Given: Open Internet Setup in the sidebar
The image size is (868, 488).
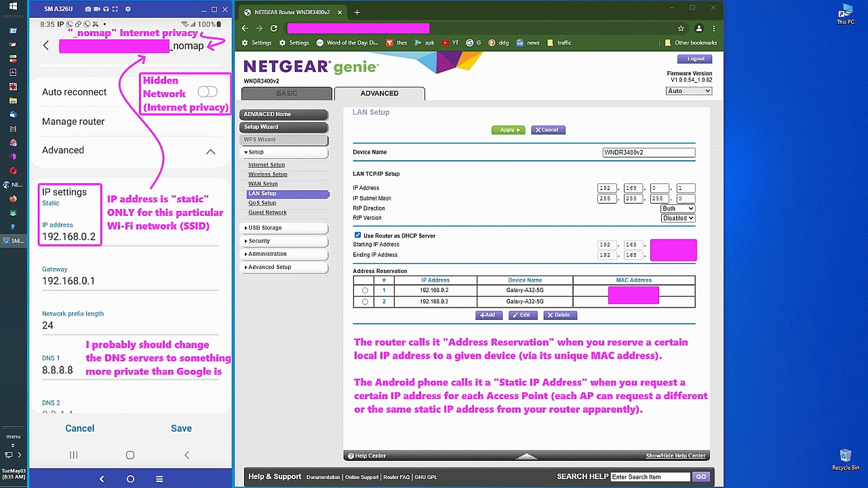Looking at the screenshot, I should tap(267, 165).
